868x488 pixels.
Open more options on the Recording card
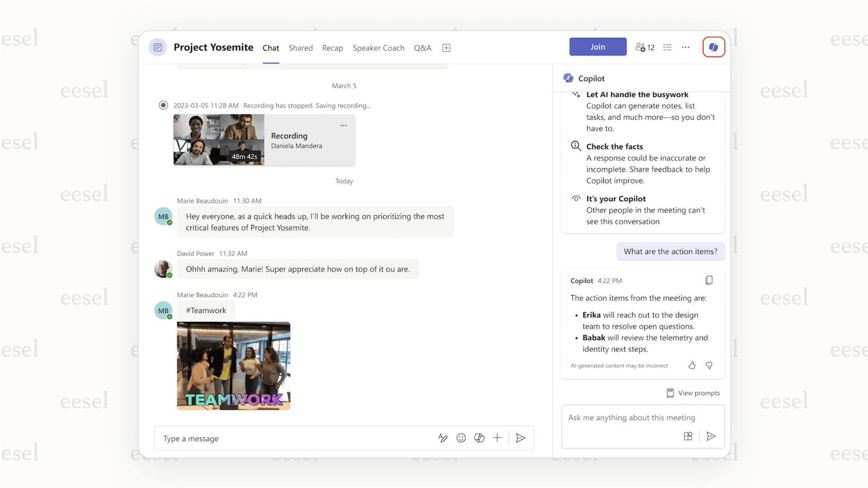pyautogui.click(x=344, y=124)
